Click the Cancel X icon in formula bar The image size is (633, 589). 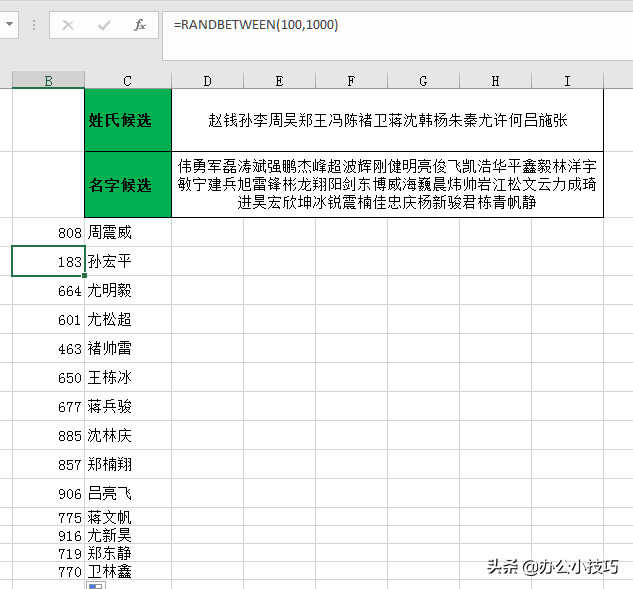(x=68, y=25)
